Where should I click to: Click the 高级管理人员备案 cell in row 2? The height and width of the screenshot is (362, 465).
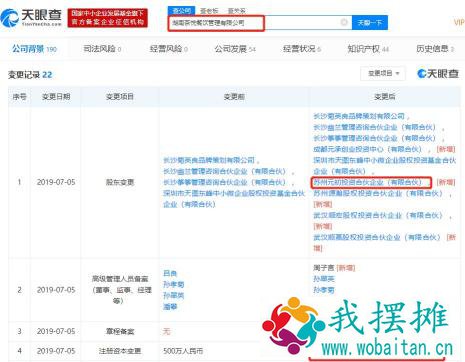pyautogui.click(x=121, y=290)
